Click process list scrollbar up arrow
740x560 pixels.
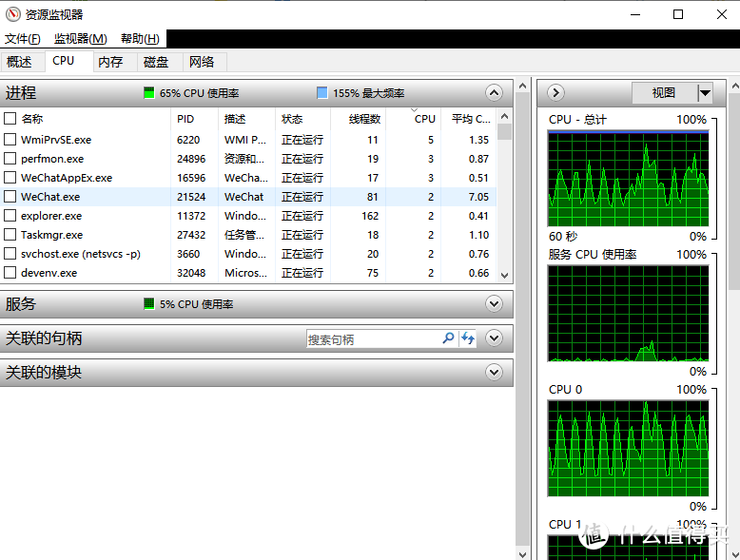tap(504, 116)
